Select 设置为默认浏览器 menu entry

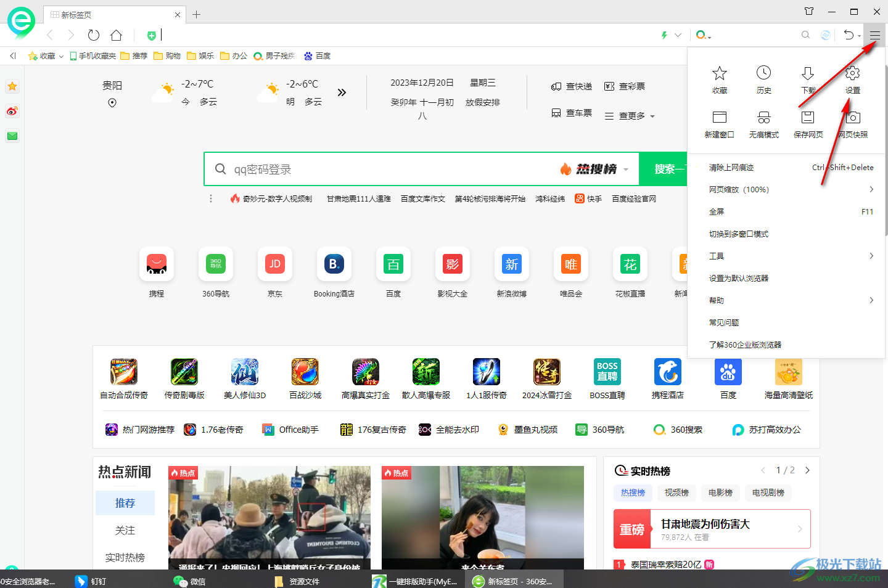point(786,278)
